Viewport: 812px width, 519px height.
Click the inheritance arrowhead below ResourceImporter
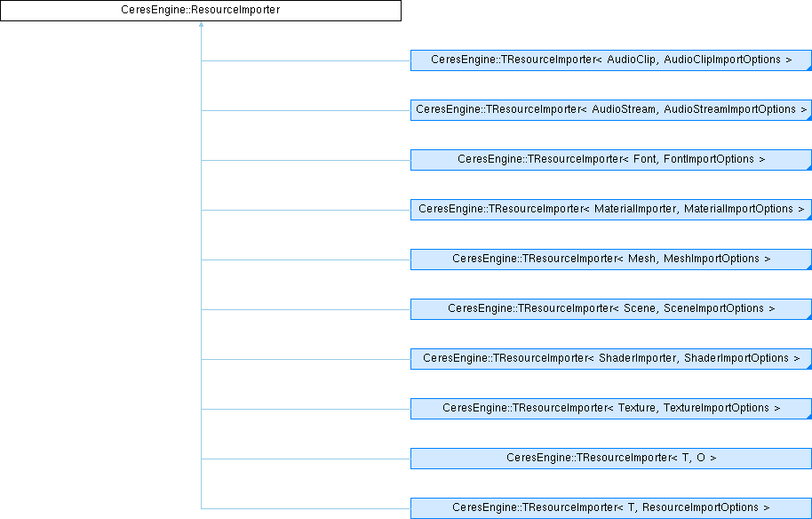pos(202,26)
